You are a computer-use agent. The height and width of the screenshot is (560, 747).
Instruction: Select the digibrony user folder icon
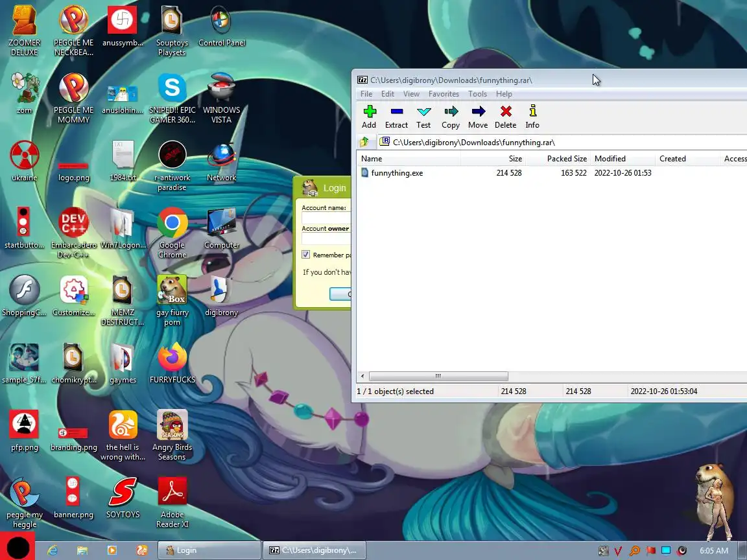click(x=222, y=296)
